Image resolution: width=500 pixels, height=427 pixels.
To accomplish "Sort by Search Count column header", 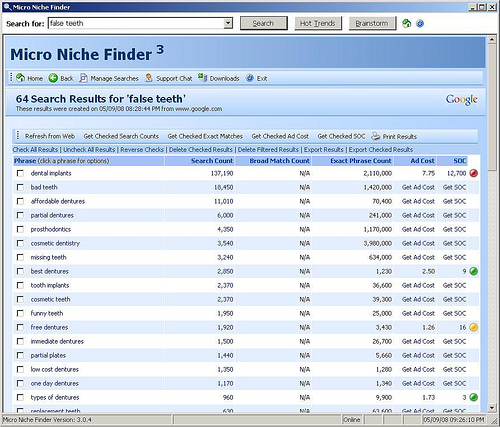I will [x=212, y=161].
